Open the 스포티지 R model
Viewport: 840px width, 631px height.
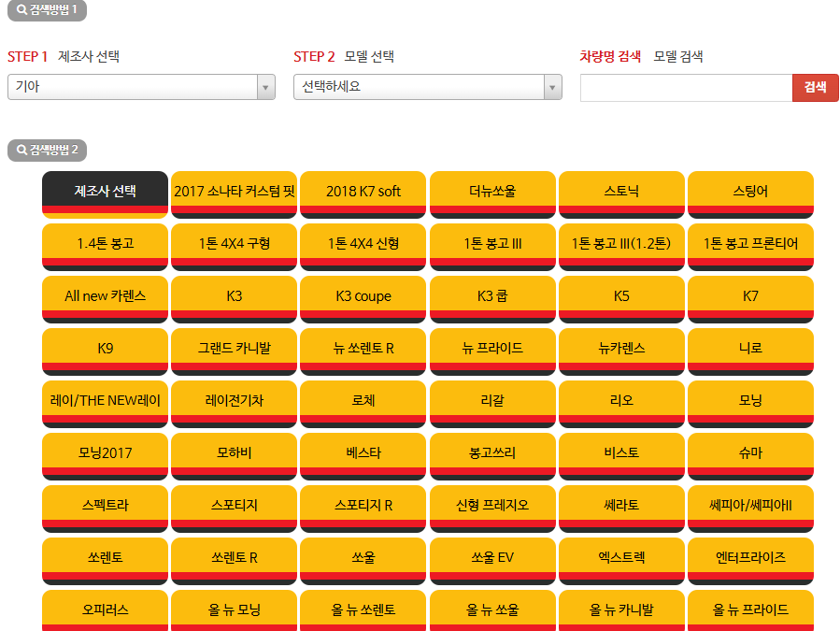pos(363,509)
